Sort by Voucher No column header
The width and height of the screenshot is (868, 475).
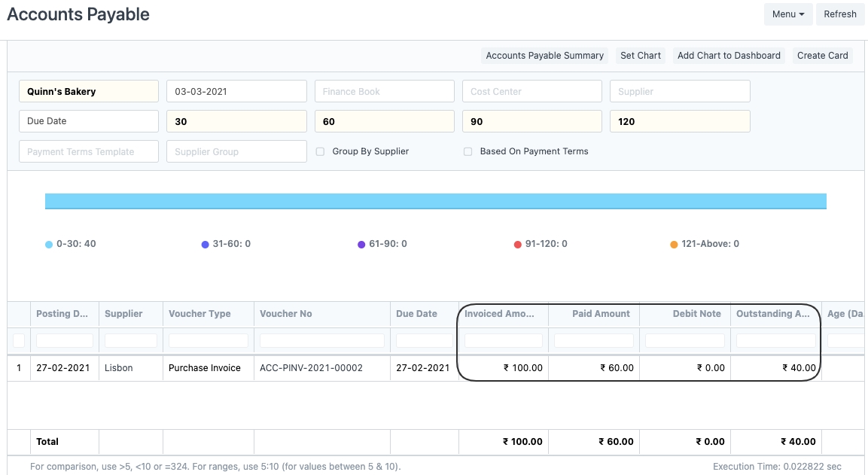tap(286, 314)
